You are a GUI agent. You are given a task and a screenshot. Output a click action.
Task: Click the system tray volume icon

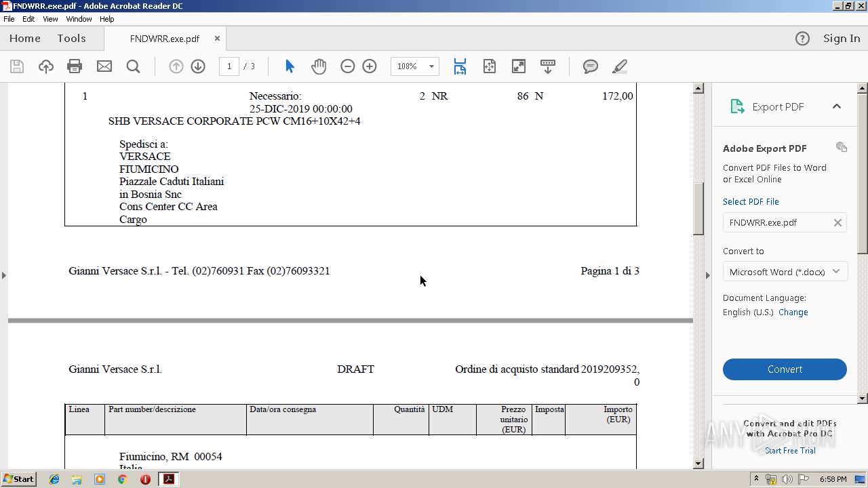787,479
